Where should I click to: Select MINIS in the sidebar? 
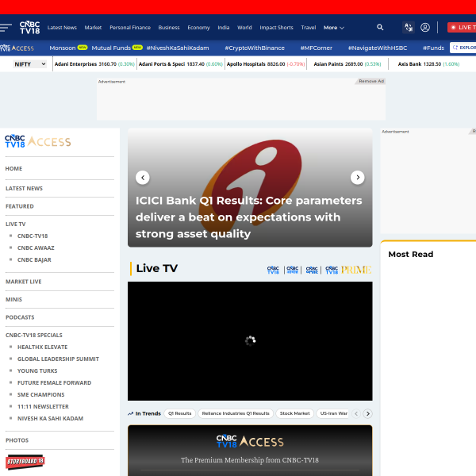tap(13, 300)
